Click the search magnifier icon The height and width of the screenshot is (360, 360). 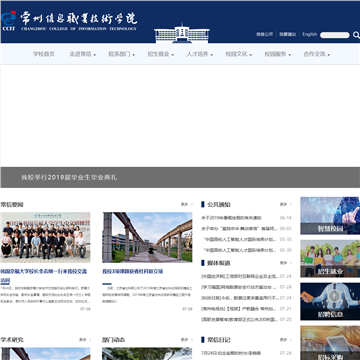[x=356, y=35]
